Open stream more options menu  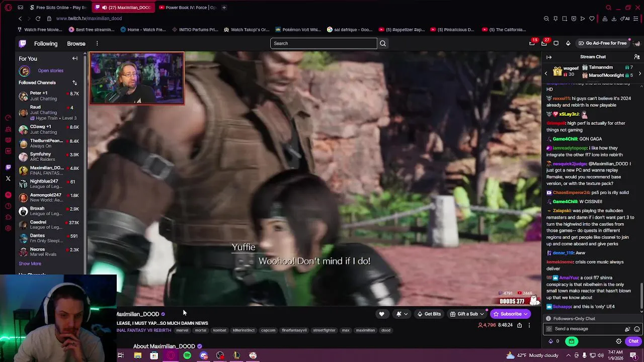point(529,325)
